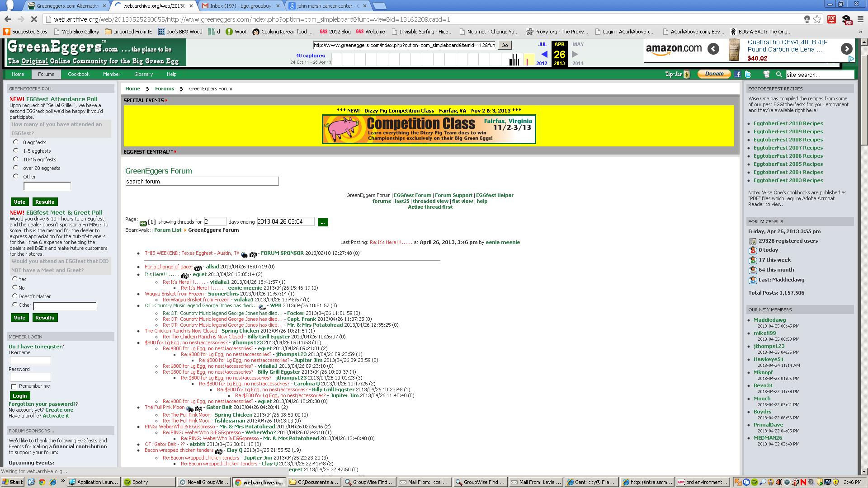Image resolution: width=868 pixels, height=488 pixels.
Task: Open the EggtoberFest 2010 Recipes link
Action: (x=788, y=123)
